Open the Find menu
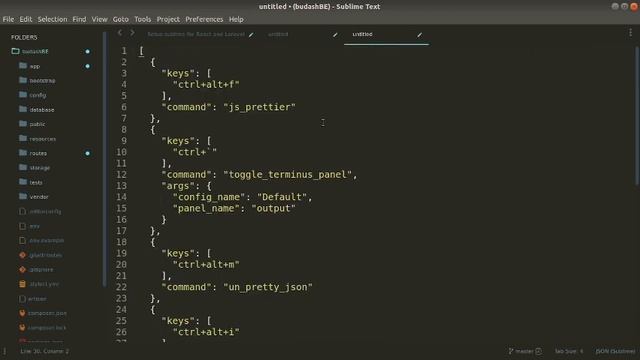Screen dimensions: 640x360 coord(79,19)
